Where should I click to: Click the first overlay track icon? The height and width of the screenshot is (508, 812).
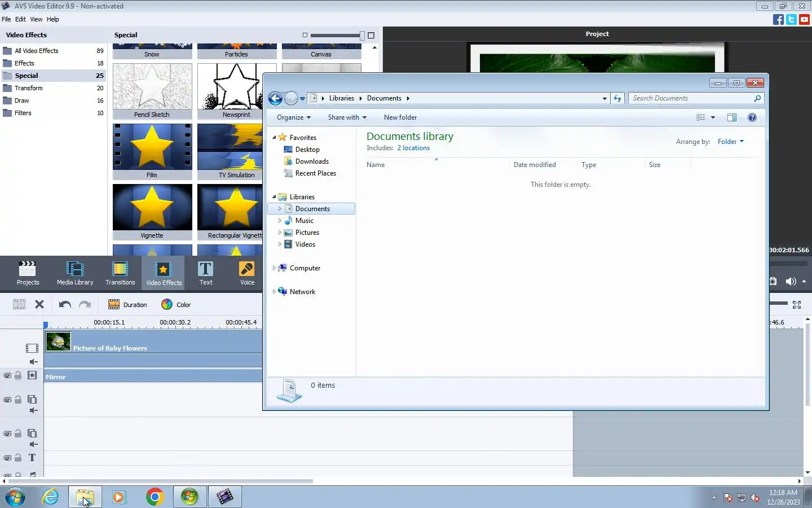point(32,400)
